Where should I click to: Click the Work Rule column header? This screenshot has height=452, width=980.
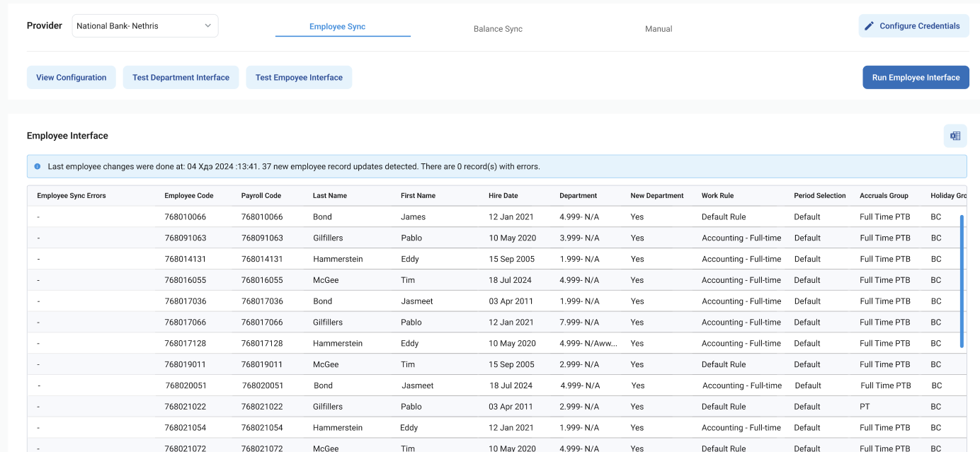coord(718,196)
